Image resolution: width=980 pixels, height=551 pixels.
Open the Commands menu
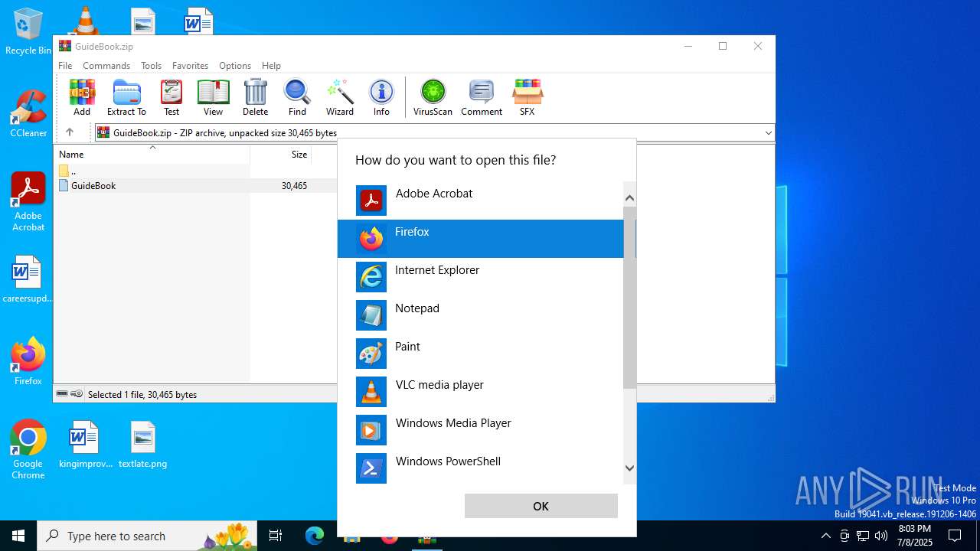(x=106, y=66)
